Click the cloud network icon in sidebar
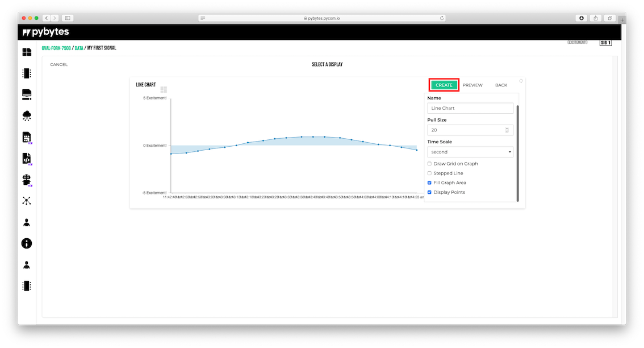Image resolution: width=644 pixels, height=348 pixels. (27, 115)
